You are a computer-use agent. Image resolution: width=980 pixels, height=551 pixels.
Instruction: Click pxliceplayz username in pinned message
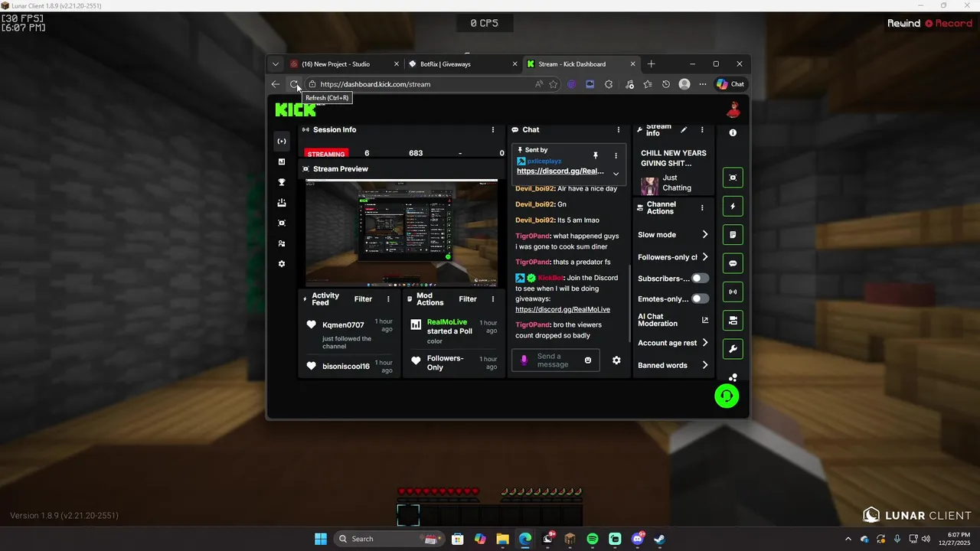544,161
